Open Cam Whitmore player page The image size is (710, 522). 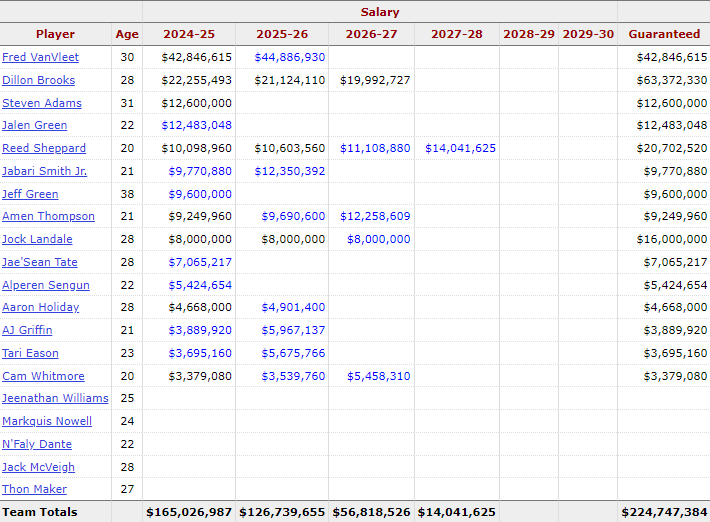coord(43,376)
